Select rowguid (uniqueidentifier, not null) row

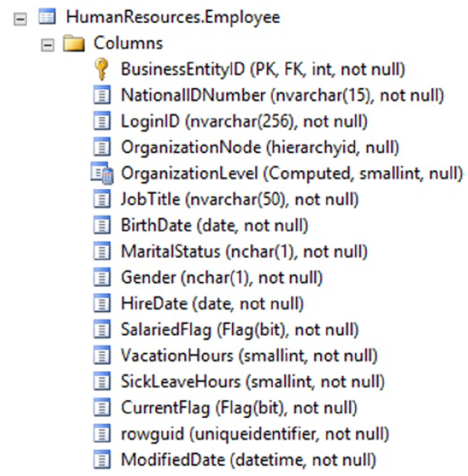click(x=255, y=434)
